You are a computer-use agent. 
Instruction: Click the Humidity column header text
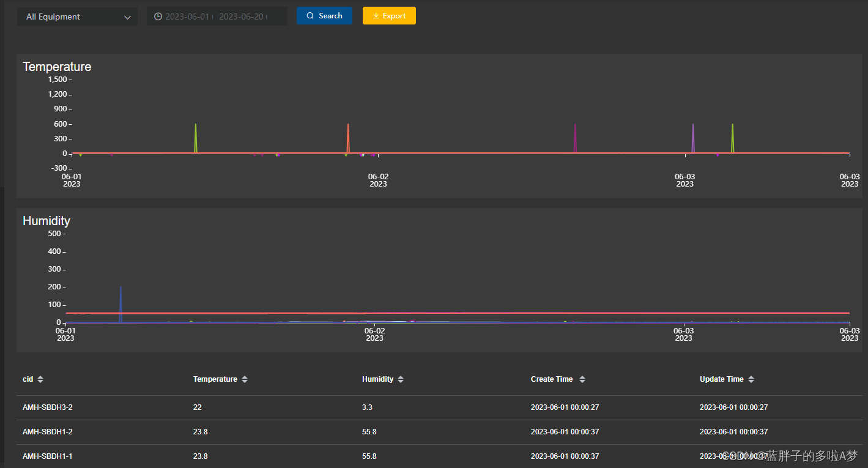tap(378, 379)
